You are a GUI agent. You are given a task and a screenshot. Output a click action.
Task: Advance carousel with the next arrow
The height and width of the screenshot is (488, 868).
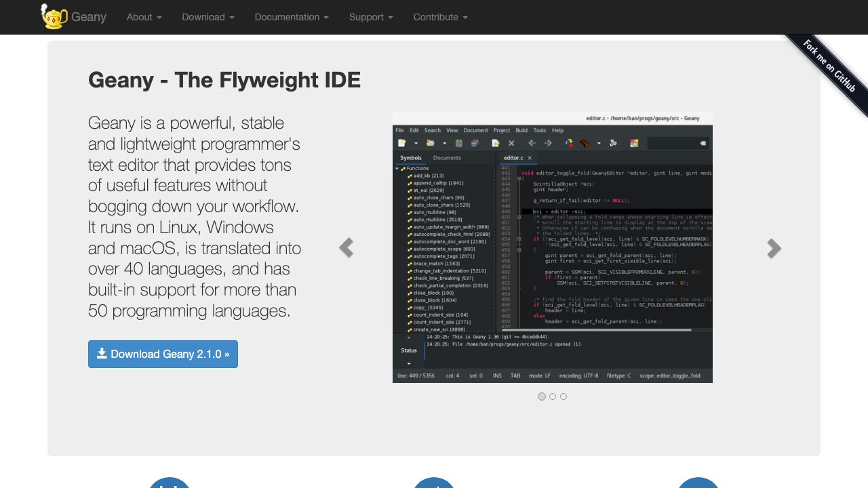coord(774,248)
